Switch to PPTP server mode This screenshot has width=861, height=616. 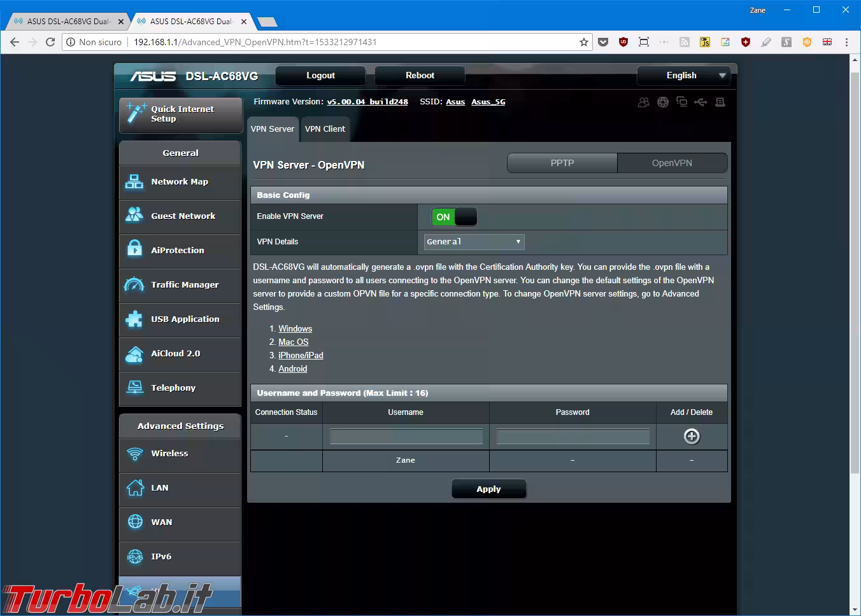[x=562, y=163]
